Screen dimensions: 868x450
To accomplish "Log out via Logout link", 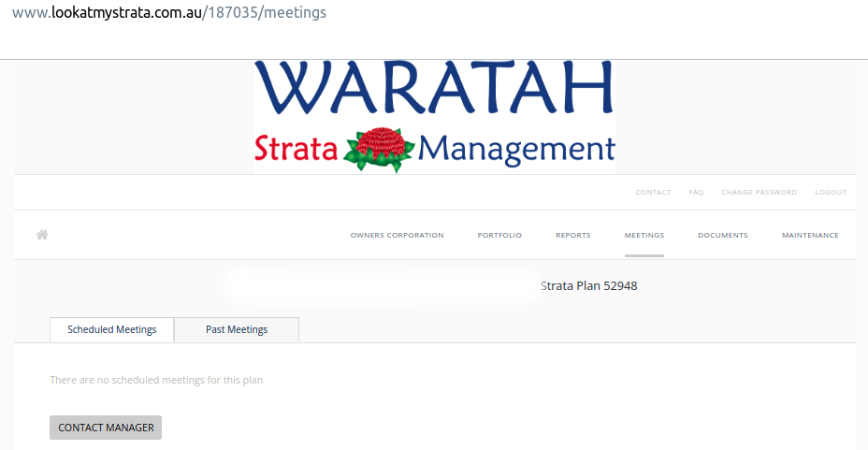I will 831,192.
